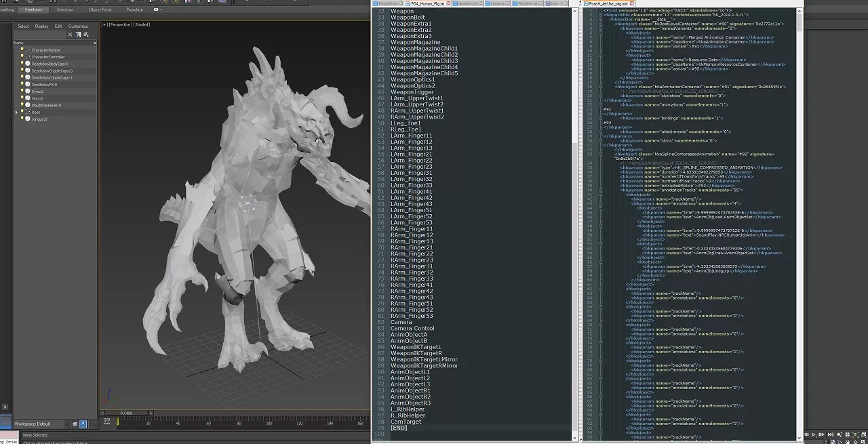Open the mini curve editor icon beside the timeline

point(106,421)
